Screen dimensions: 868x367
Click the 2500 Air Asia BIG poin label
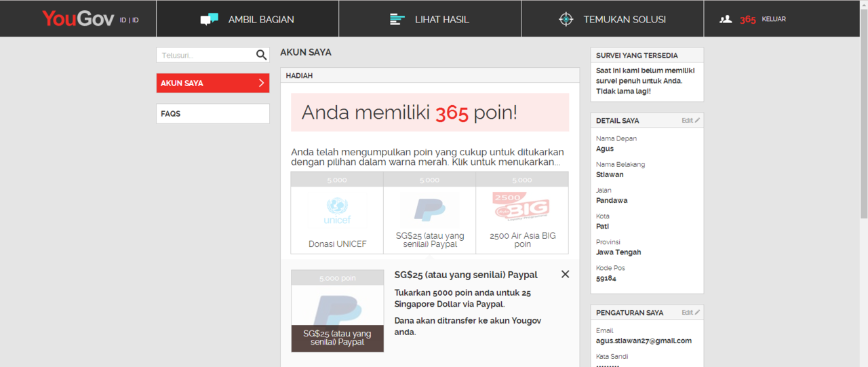coord(522,240)
